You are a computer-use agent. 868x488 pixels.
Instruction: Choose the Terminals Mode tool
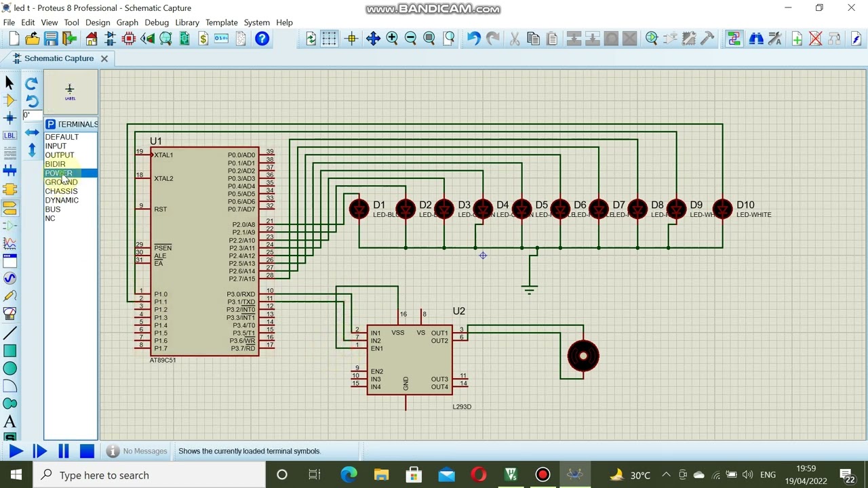9,207
